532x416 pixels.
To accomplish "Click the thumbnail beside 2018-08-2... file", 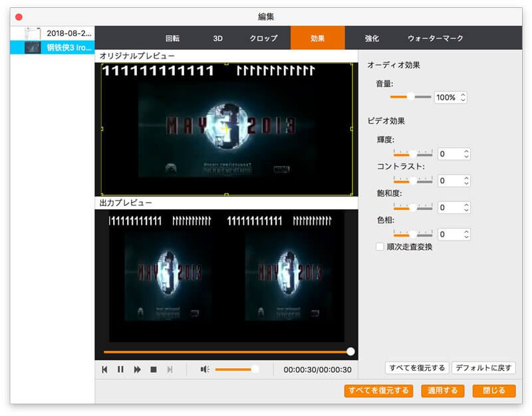I will [x=33, y=33].
